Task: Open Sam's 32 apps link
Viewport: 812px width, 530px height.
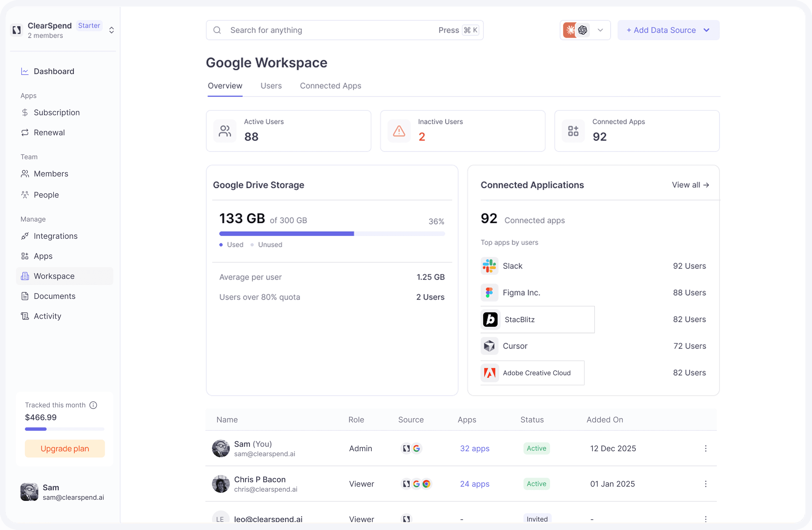Action: tap(474, 449)
